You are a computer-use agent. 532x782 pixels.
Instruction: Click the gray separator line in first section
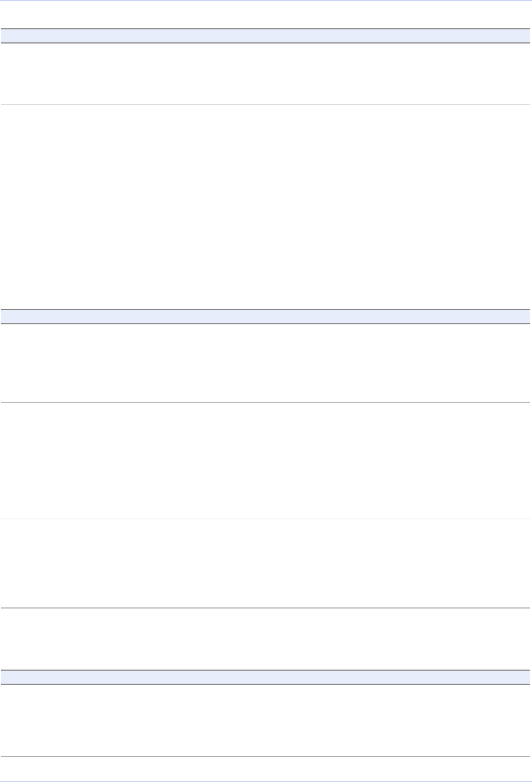(265, 105)
